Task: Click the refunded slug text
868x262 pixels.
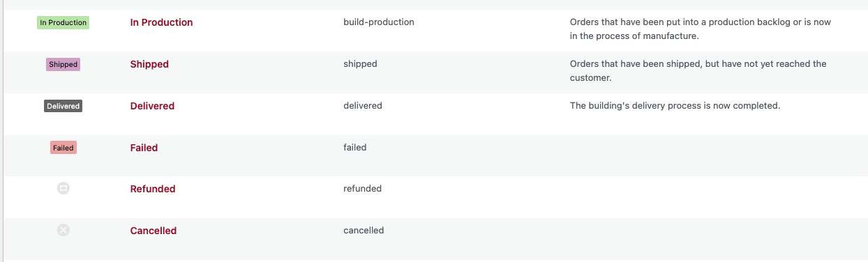Action: [x=362, y=188]
